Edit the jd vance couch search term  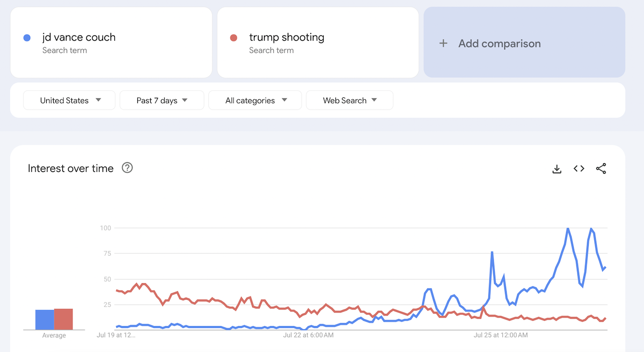click(x=79, y=38)
